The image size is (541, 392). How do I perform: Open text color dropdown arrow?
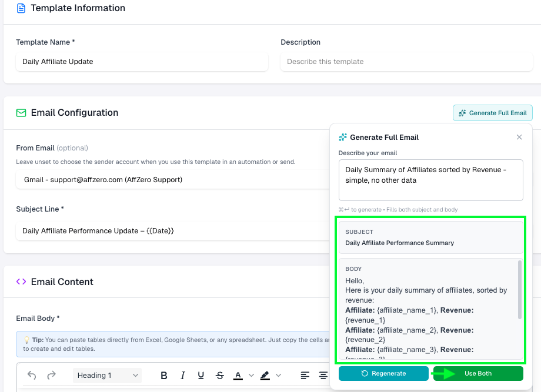click(x=251, y=376)
